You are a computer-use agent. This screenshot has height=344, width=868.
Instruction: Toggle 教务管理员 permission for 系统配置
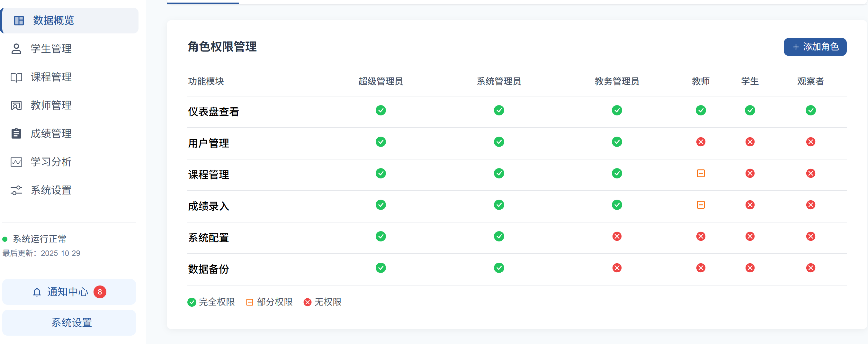[x=617, y=236]
